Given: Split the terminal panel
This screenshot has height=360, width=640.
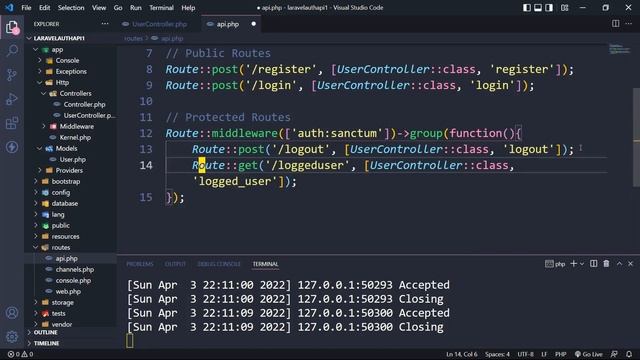Looking at the screenshot, I should tap(593, 264).
